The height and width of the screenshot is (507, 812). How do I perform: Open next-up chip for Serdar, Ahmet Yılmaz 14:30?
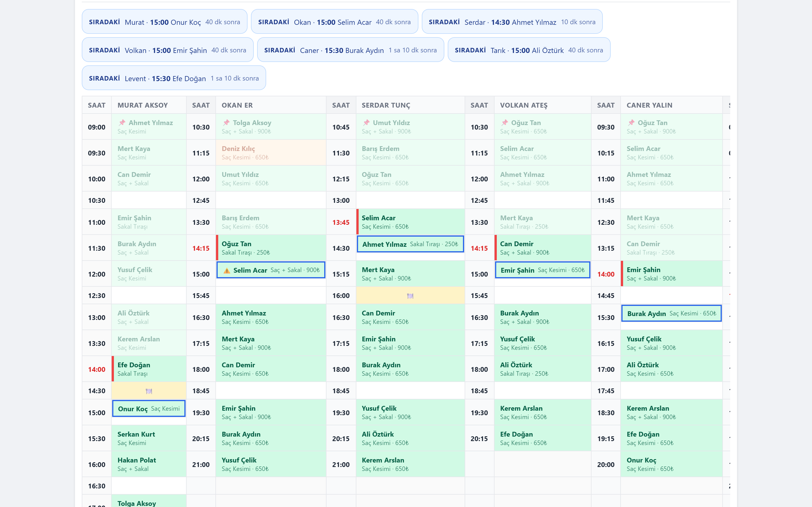click(x=512, y=22)
